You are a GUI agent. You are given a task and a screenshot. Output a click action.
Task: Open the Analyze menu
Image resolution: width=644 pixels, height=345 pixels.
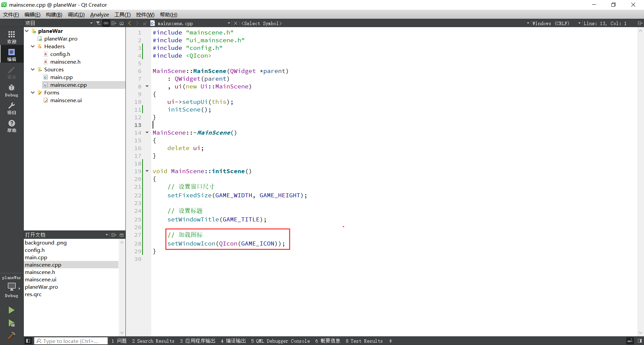pos(99,15)
